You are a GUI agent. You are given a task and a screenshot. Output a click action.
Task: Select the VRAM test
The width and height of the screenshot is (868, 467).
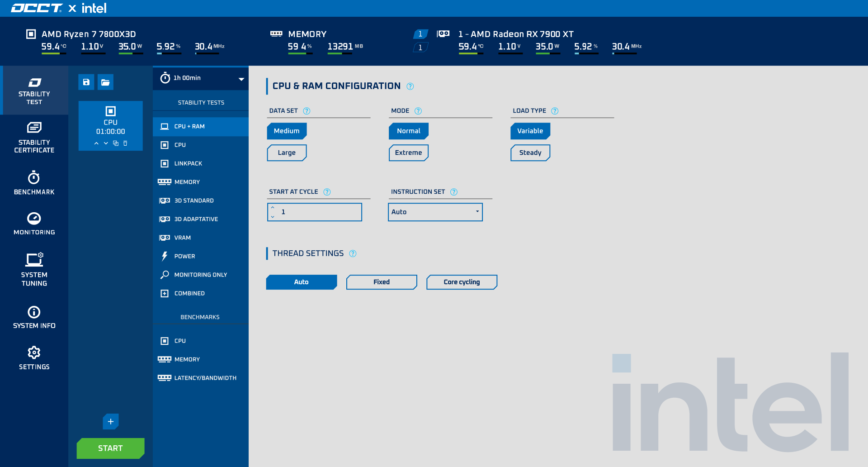[x=201, y=238]
